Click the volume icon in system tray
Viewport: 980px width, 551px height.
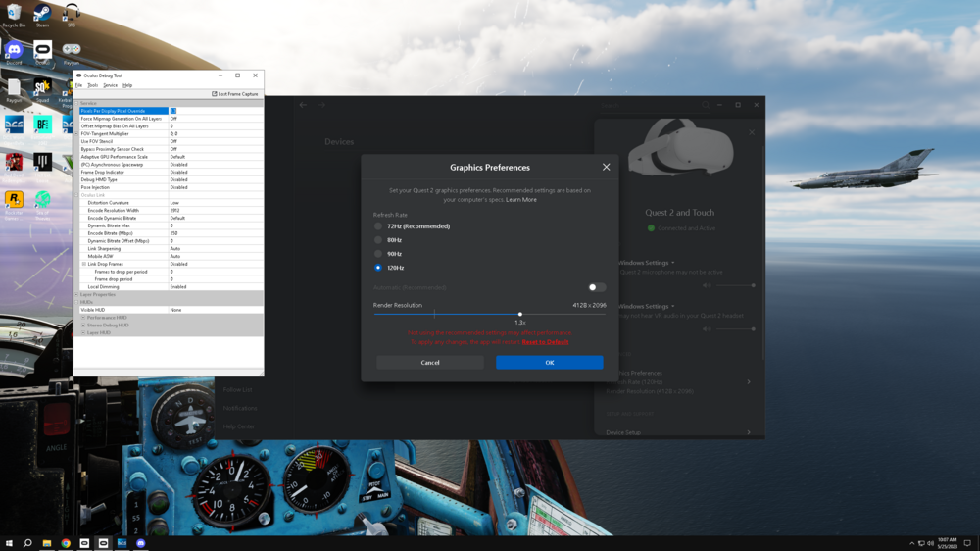930,543
